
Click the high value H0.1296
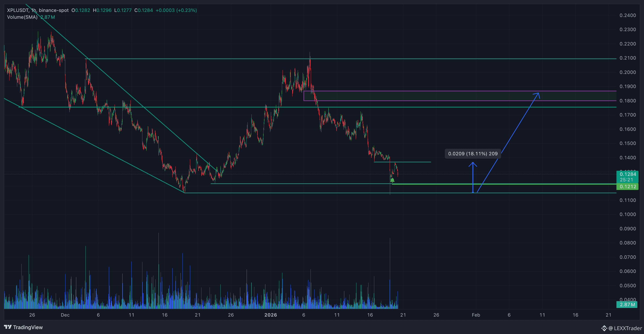(102, 10)
